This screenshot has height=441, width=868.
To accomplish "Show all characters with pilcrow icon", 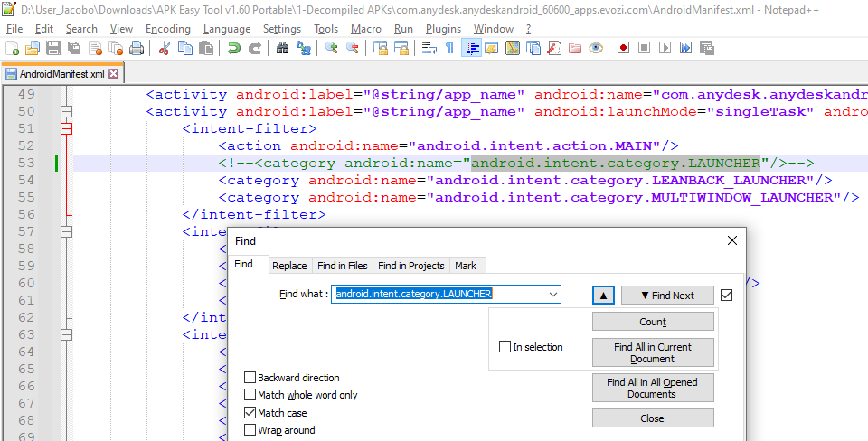I will pos(449,48).
